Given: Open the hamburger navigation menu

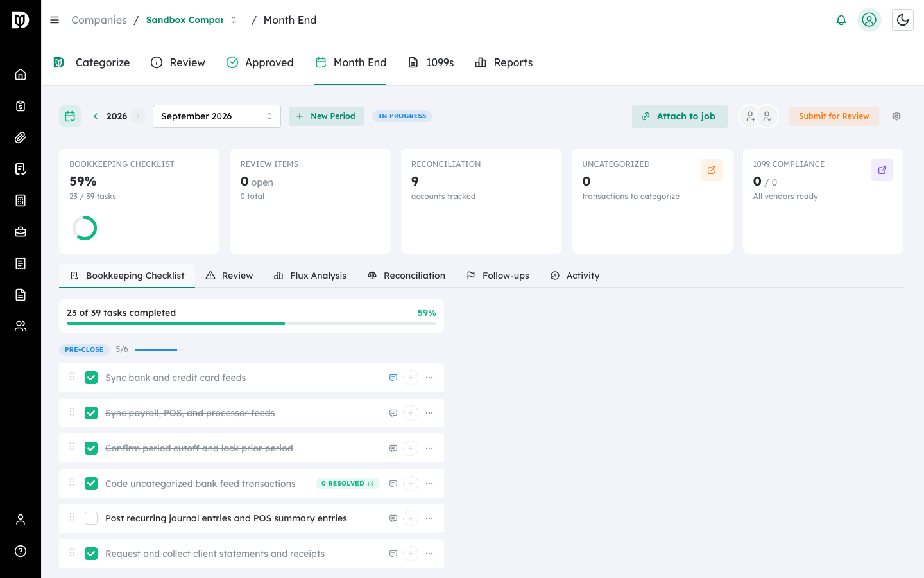Looking at the screenshot, I should pos(55,20).
